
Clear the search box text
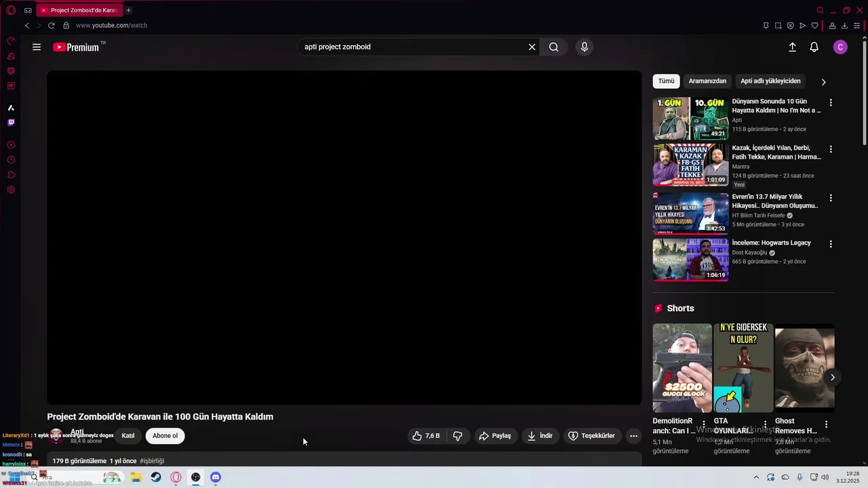pos(532,47)
